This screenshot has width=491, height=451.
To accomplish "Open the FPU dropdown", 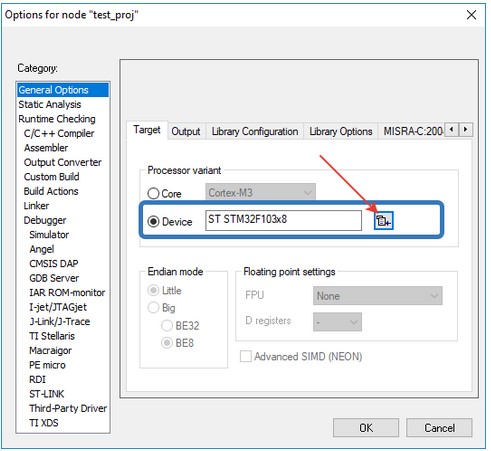I will pyautogui.click(x=378, y=295).
